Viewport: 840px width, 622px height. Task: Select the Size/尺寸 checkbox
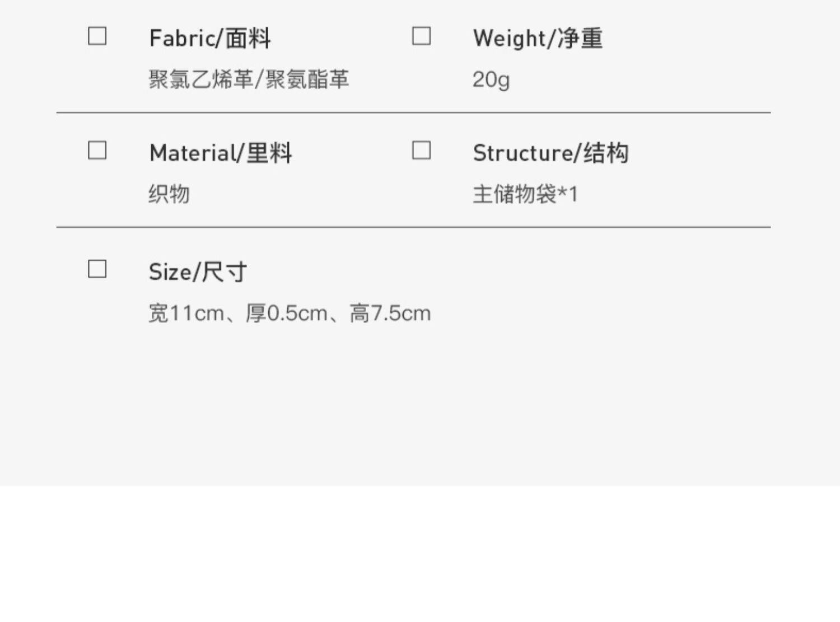pyautogui.click(x=97, y=269)
